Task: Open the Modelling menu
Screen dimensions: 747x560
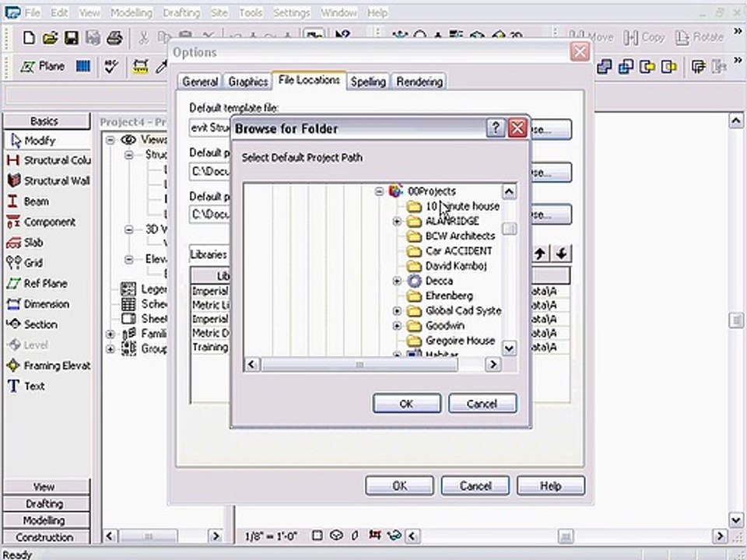Action: 131,12
